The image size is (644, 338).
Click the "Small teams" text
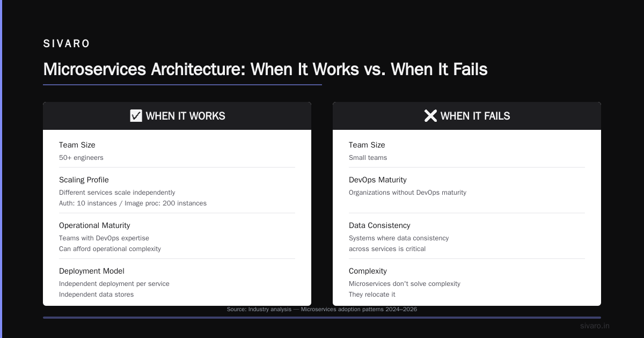pos(368,158)
